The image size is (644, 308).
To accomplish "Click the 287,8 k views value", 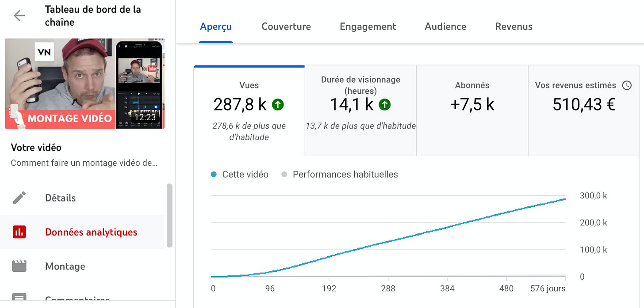I will (240, 105).
